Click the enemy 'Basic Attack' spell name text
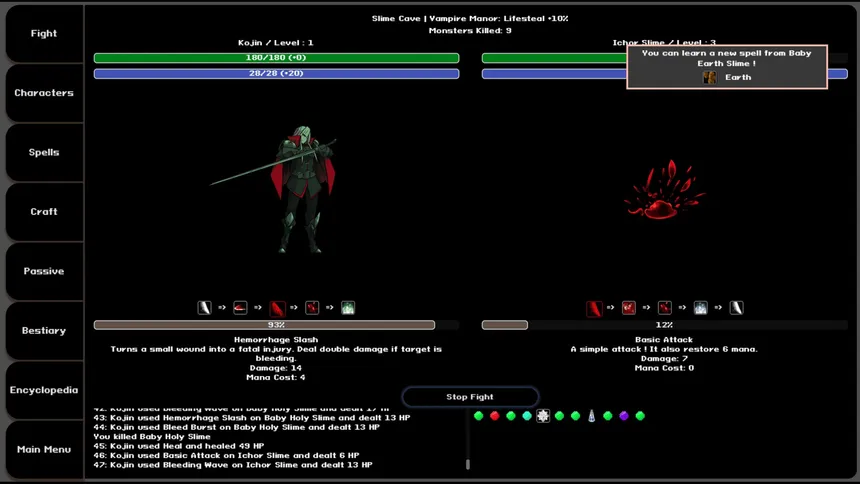 [x=664, y=340]
